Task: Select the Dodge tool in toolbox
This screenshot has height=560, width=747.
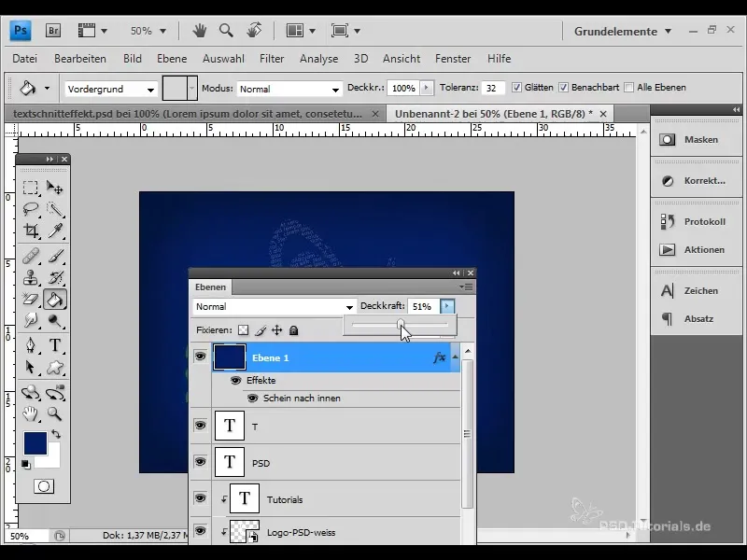Action: (x=55, y=321)
